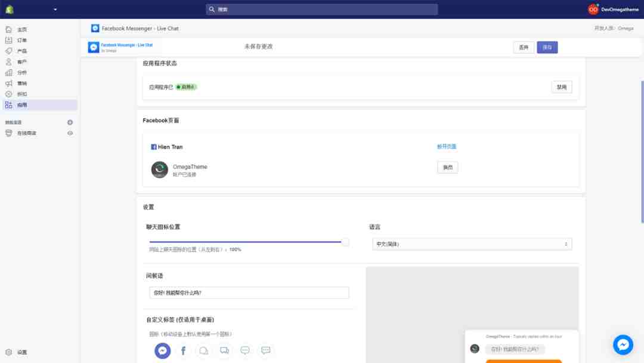644x363 pixels.
Task: Click the Online Store shop icon in sidebar
Action: pyautogui.click(x=8, y=133)
